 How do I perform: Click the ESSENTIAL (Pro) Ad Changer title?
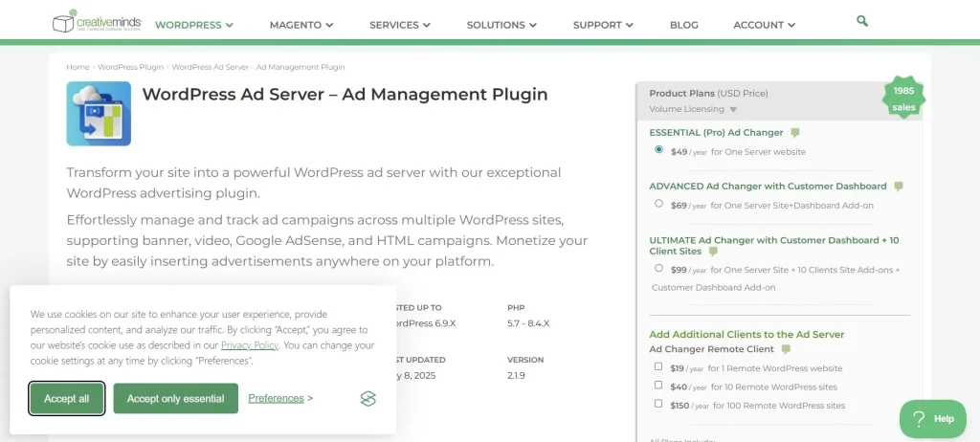click(x=716, y=133)
